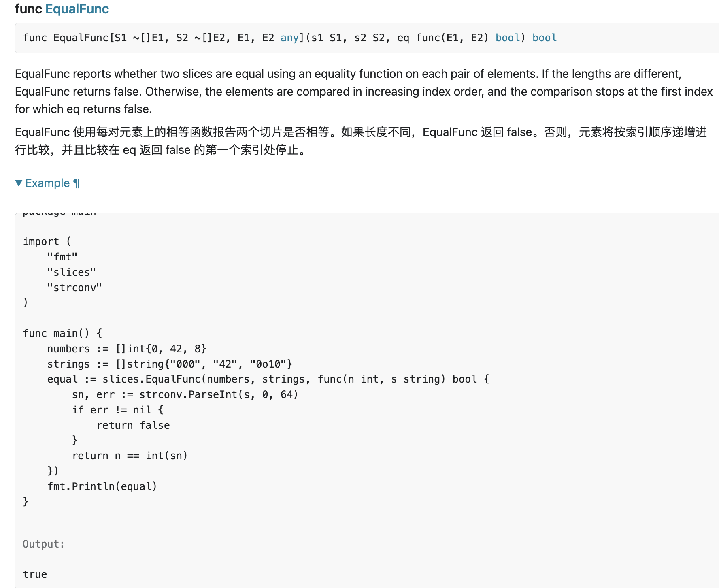Open the EqualFunc heading link
The width and height of the screenshot is (719, 588).
(x=77, y=9)
